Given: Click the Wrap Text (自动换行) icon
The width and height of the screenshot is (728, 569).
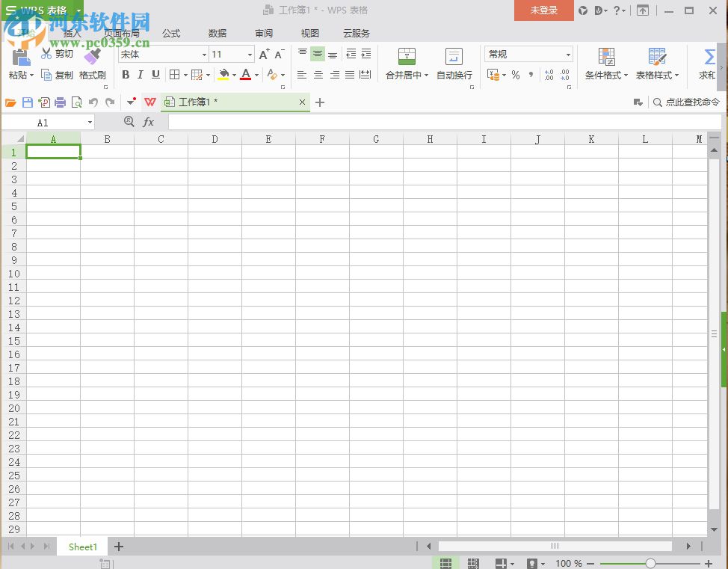Looking at the screenshot, I should click(x=454, y=56).
